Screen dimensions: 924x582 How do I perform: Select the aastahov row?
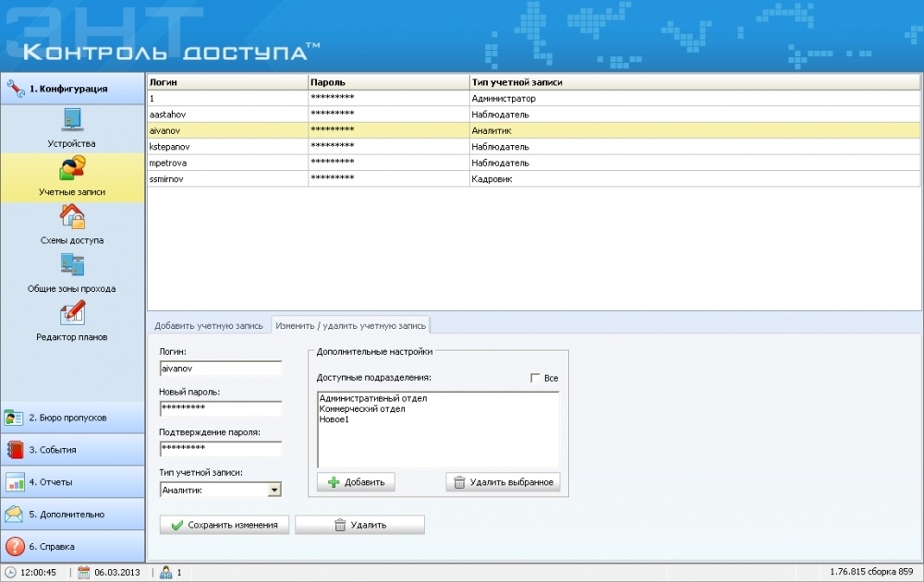tap(533, 115)
